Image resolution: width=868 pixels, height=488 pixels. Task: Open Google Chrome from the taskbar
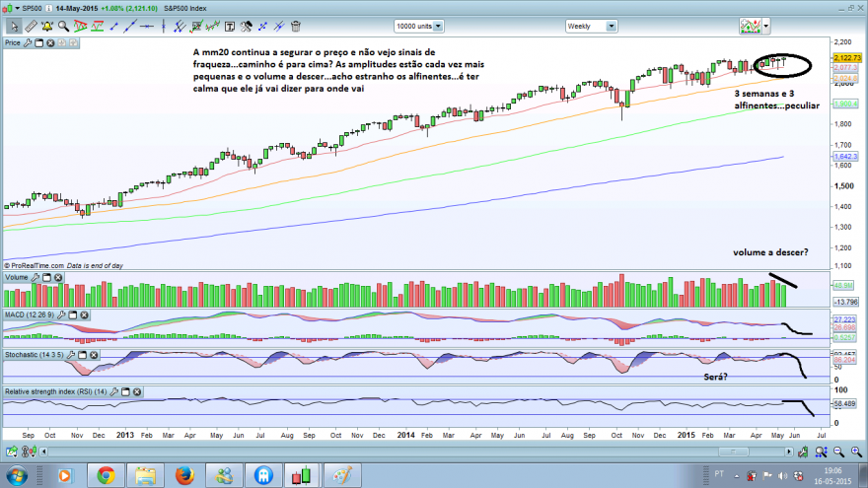[x=106, y=476]
